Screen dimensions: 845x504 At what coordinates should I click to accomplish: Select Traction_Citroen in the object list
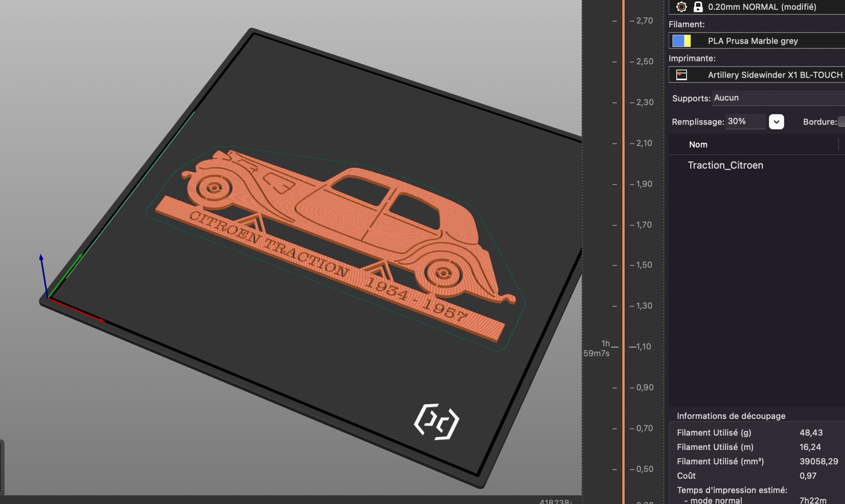click(725, 165)
